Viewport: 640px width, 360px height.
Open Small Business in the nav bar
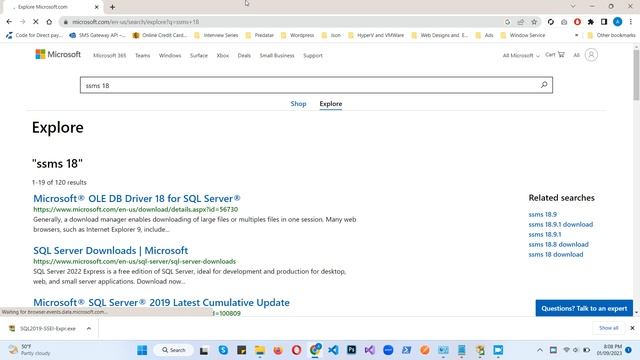pyautogui.click(x=277, y=56)
